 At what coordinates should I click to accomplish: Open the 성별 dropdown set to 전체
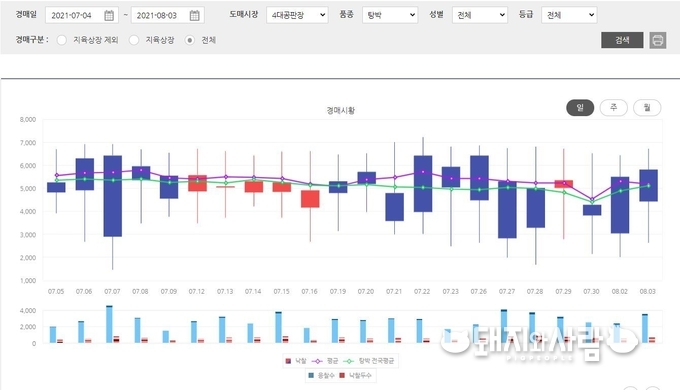pos(480,15)
